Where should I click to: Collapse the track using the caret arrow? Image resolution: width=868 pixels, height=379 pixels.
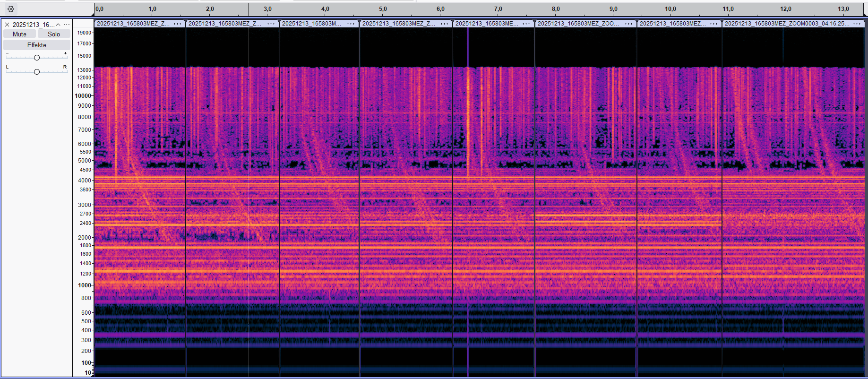pyautogui.click(x=58, y=25)
